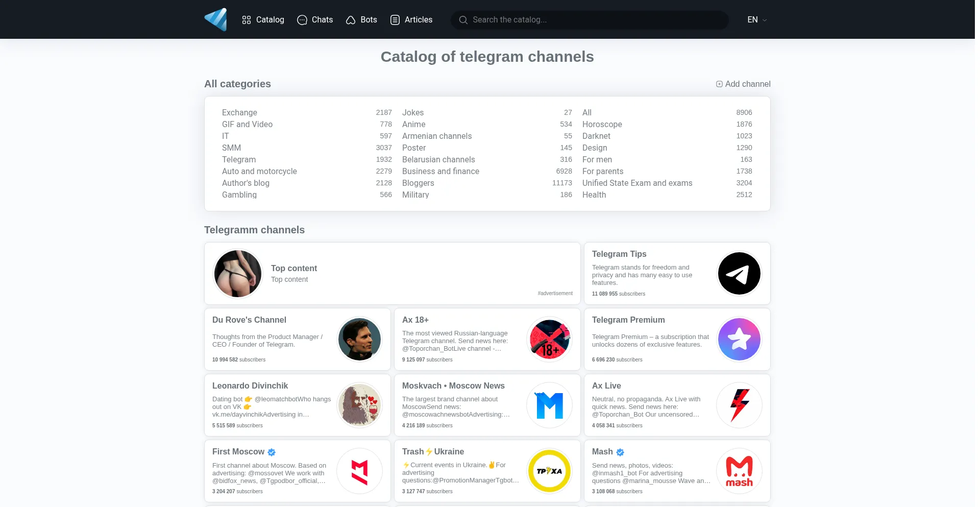Open the Ax 18+ channel title
980x507 pixels.
pos(415,320)
